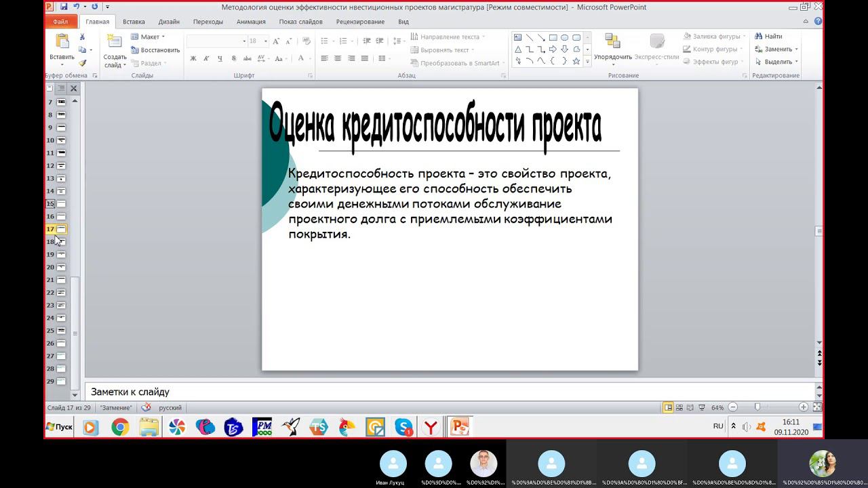Select the Format Painter brush icon
The height and width of the screenshot is (488, 868).
82,62
